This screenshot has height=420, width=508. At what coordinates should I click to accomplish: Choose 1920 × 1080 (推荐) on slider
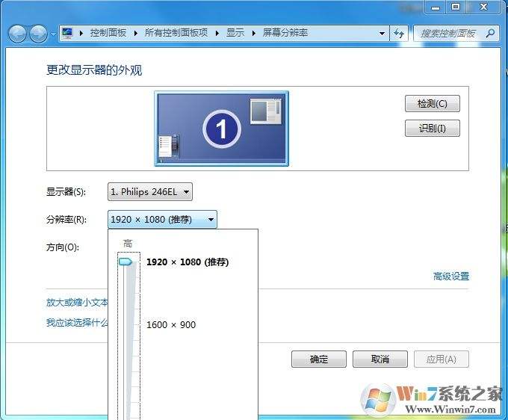pyautogui.click(x=188, y=262)
